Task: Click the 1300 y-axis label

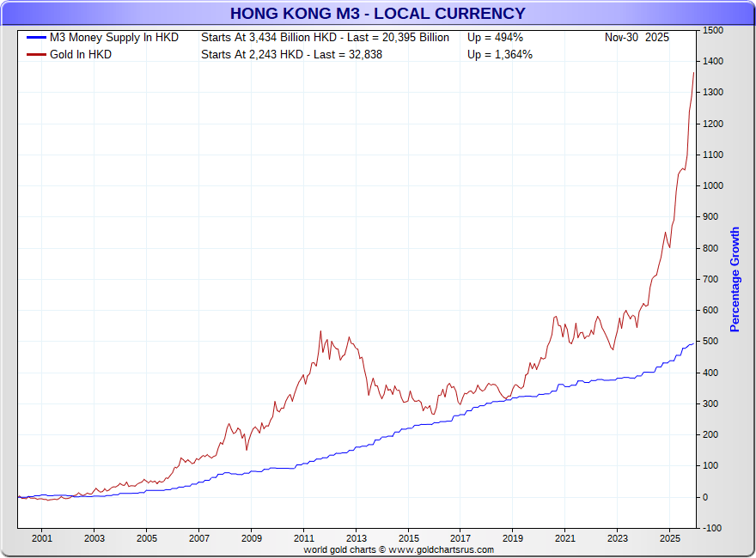Action: [713, 93]
